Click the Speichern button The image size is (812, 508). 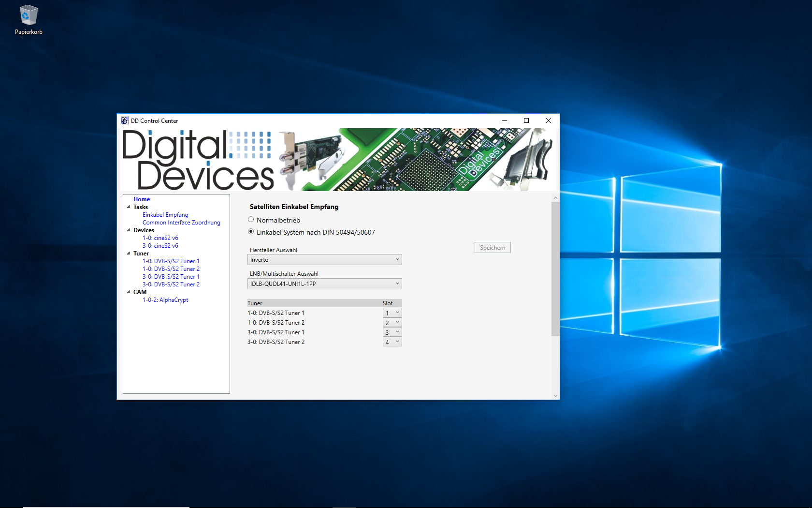[493, 248]
